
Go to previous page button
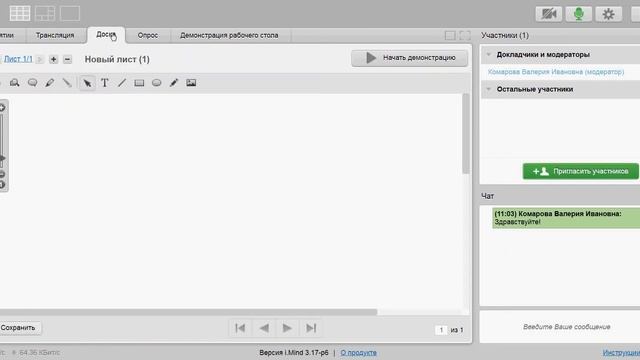pos(264,328)
